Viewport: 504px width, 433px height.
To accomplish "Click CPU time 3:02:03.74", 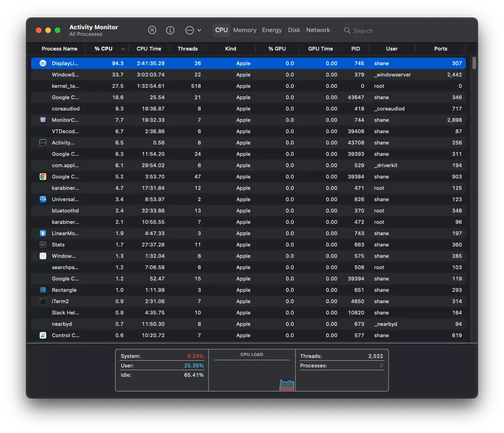I will pyautogui.click(x=151, y=75).
